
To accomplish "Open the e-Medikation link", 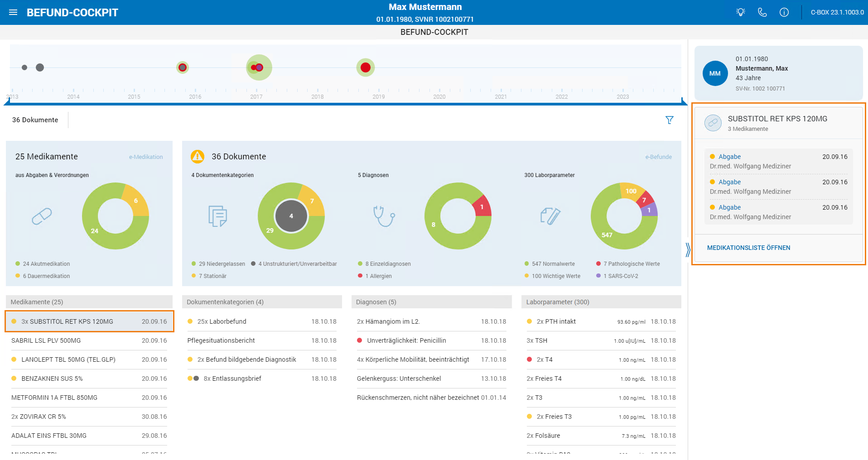I will [146, 157].
